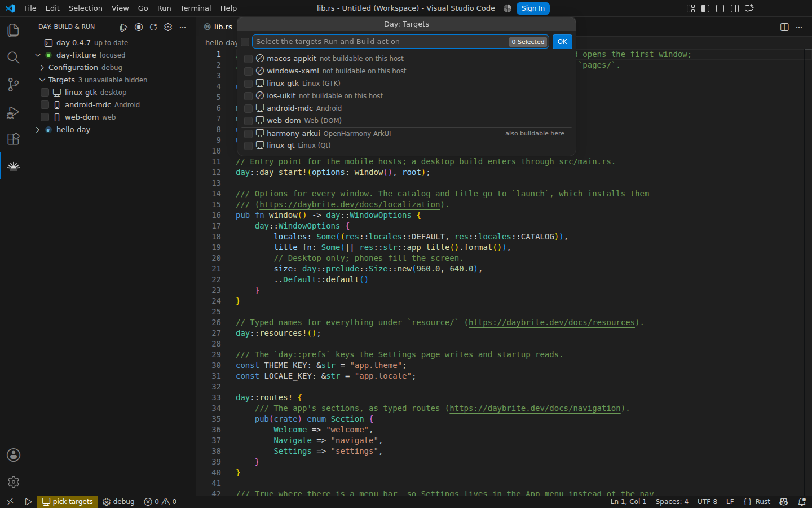
Task: Open Run and Debug view in activity bar
Action: pos(14,112)
